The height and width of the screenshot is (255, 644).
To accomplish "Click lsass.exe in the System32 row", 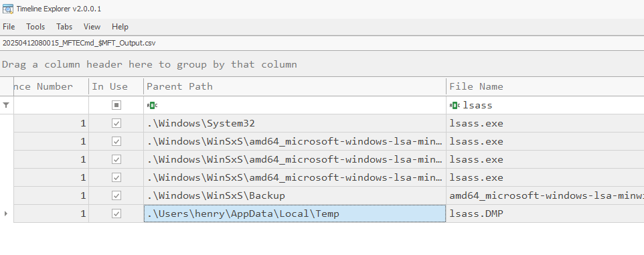I will [x=545, y=124].
